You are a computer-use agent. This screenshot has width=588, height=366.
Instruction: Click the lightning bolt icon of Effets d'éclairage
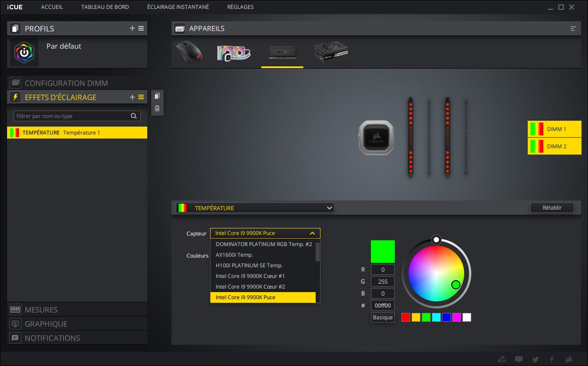coord(15,97)
